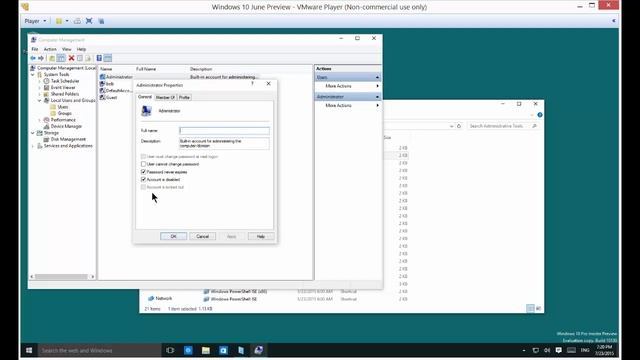Click the Properties toolbar icon next to Delete
The height and width of the screenshot is (360, 640).
(80, 58)
